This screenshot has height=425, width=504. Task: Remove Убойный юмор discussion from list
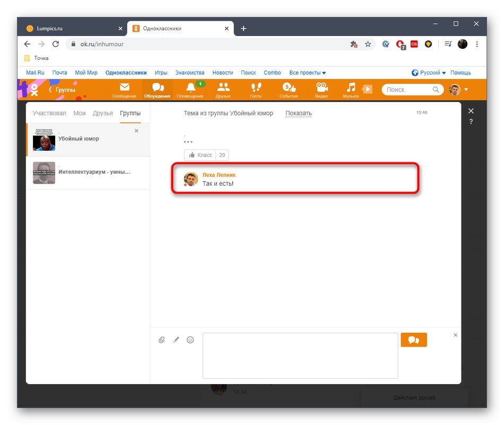pos(136,131)
